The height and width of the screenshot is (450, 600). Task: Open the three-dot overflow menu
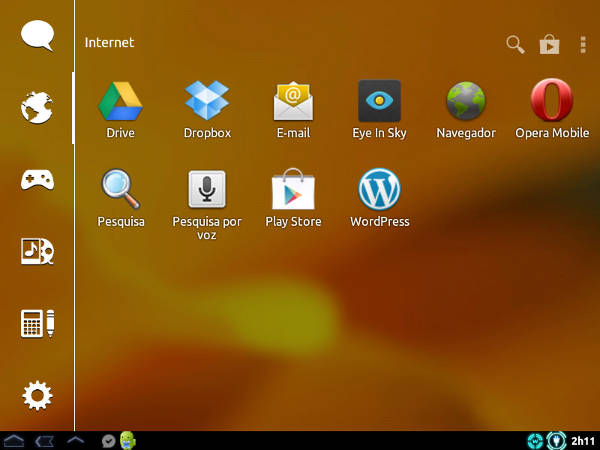pos(583,45)
